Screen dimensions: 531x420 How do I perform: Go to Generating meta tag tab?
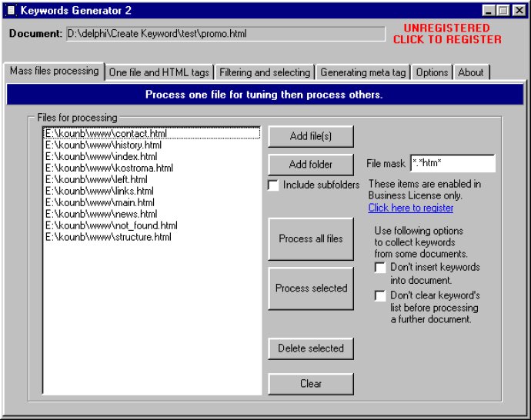pos(363,72)
